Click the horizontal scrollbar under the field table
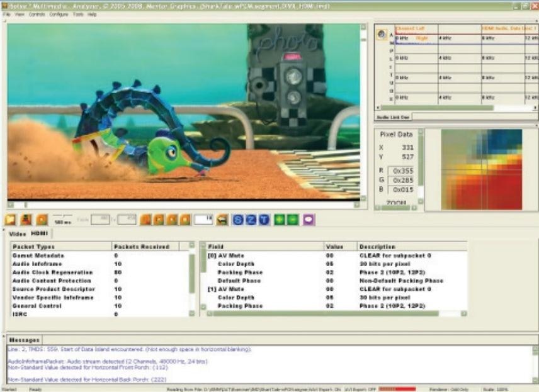Viewport: 539px width, 392px height. click(x=334, y=313)
